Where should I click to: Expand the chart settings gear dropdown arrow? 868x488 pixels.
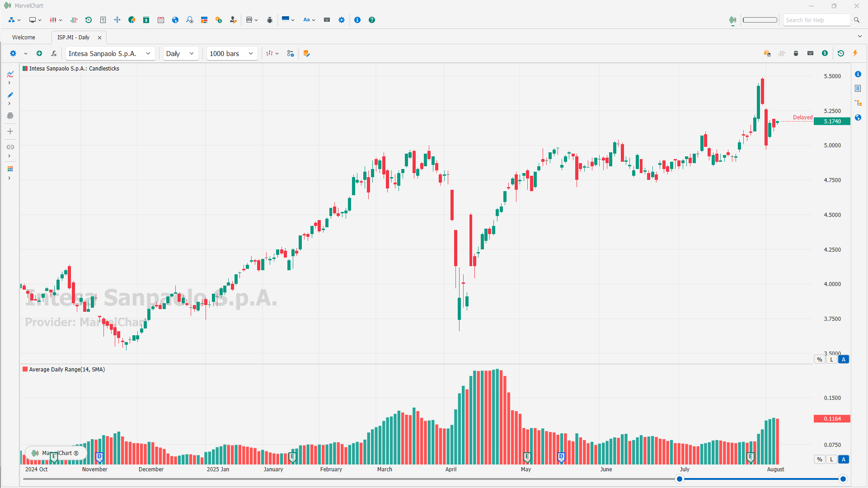tap(26, 53)
